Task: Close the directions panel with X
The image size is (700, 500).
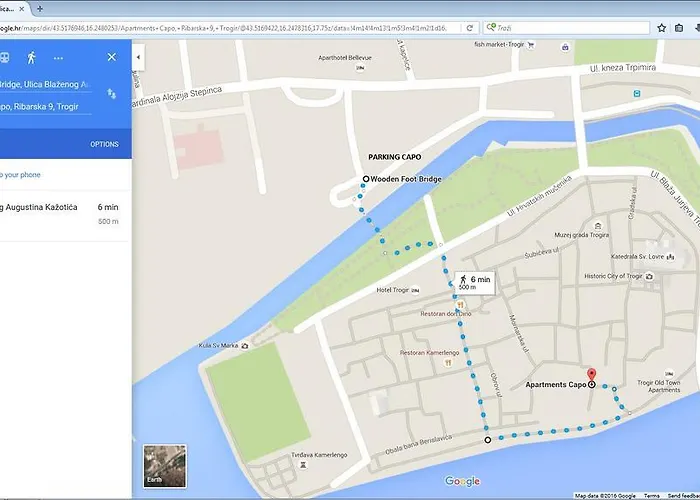Action: (111, 57)
